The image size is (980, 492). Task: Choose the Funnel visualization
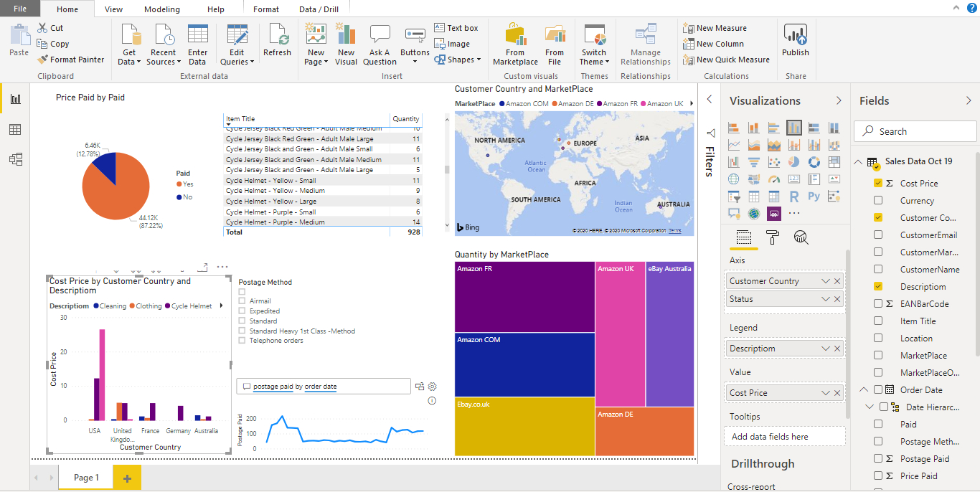click(754, 162)
